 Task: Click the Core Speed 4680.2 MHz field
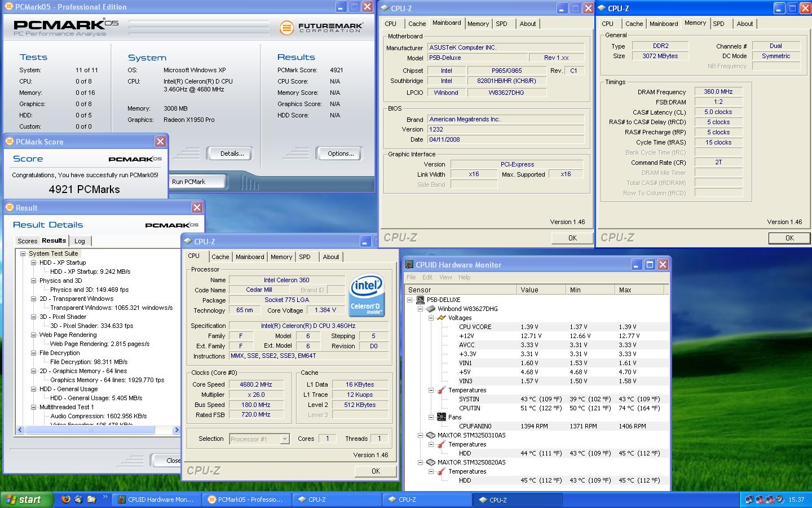point(256,384)
